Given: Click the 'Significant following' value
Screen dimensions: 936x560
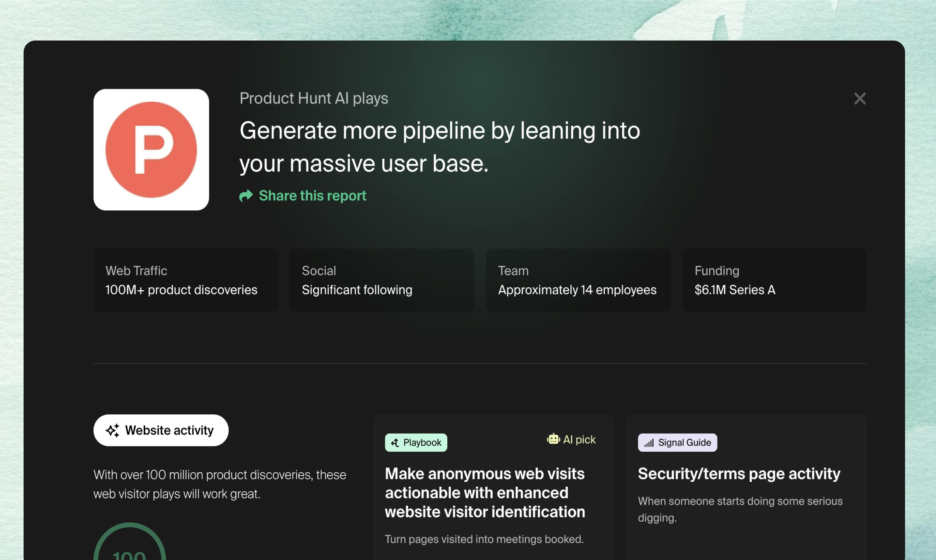Looking at the screenshot, I should click(x=357, y=290).
